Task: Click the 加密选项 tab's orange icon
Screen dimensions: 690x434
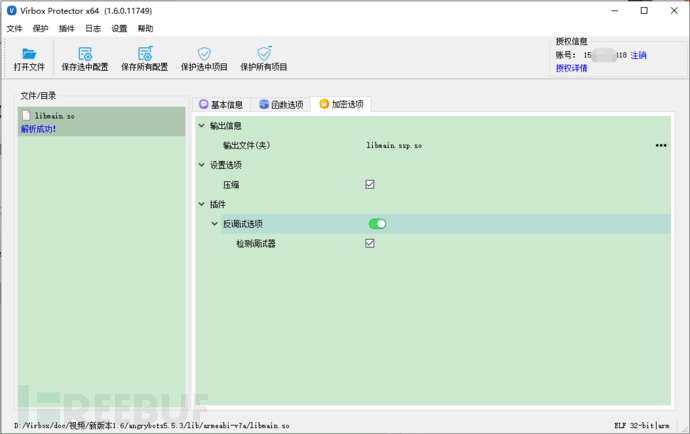Action: [324, 104]
